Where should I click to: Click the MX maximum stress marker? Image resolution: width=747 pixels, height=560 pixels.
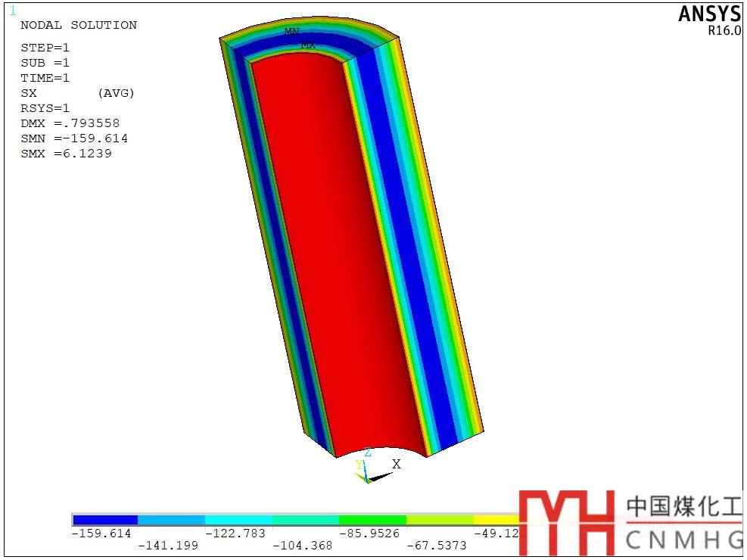pos(308,45)
